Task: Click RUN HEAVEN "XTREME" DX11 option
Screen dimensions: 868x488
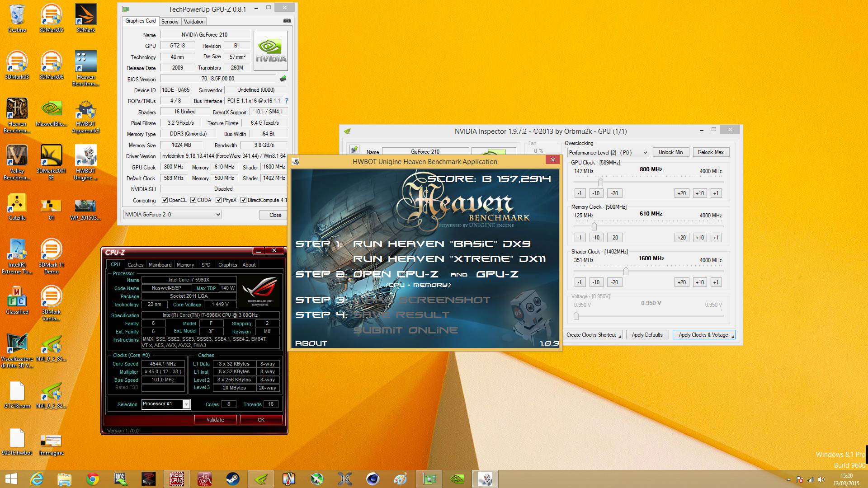Action: tap(449, 259)
